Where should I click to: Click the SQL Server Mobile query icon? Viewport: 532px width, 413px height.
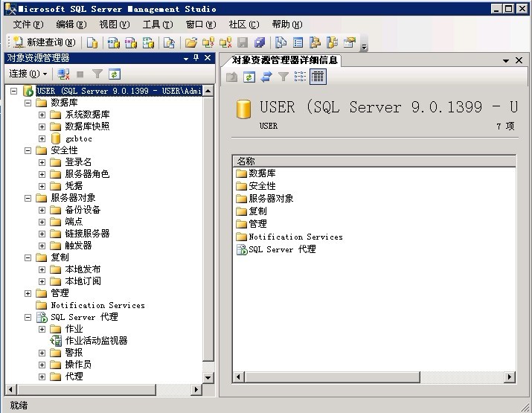(x=169, y=42)
